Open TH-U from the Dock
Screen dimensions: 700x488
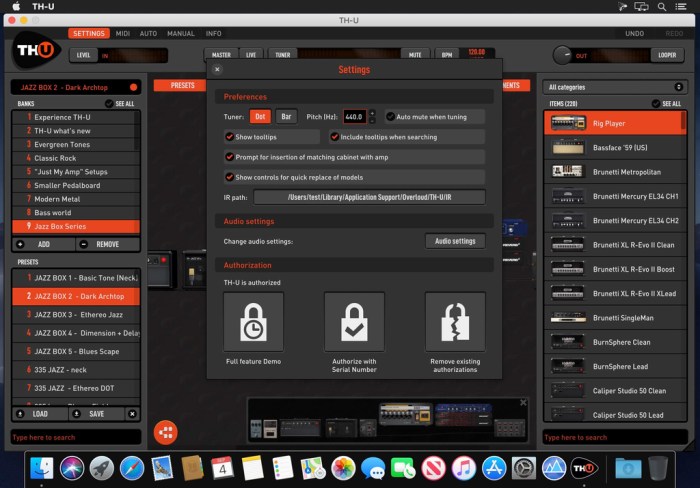coord(584,468)
